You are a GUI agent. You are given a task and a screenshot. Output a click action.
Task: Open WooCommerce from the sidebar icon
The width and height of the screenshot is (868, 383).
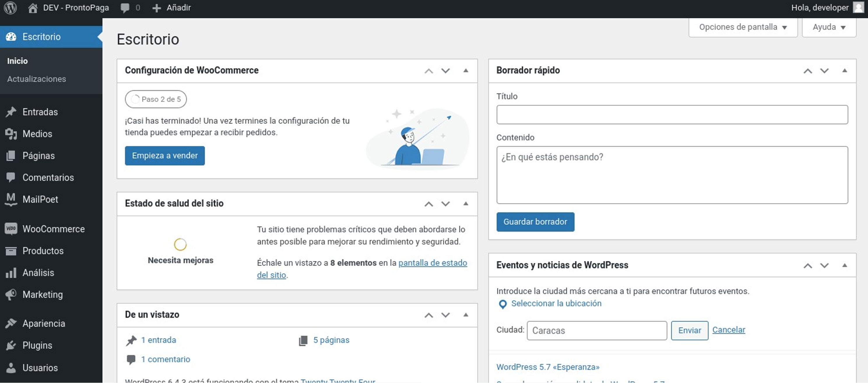pyautogui.click(x=11, y=229)
